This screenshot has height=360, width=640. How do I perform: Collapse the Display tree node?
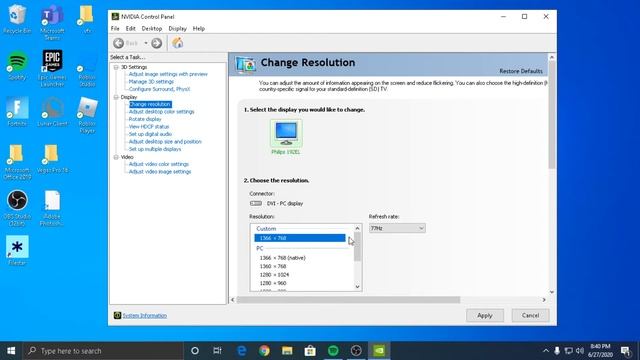point(116,97)
